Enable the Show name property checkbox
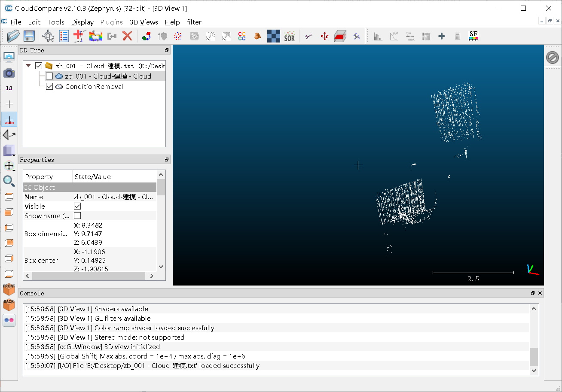The height and width of the screenshot is (392, 562). tap(77, 216)
